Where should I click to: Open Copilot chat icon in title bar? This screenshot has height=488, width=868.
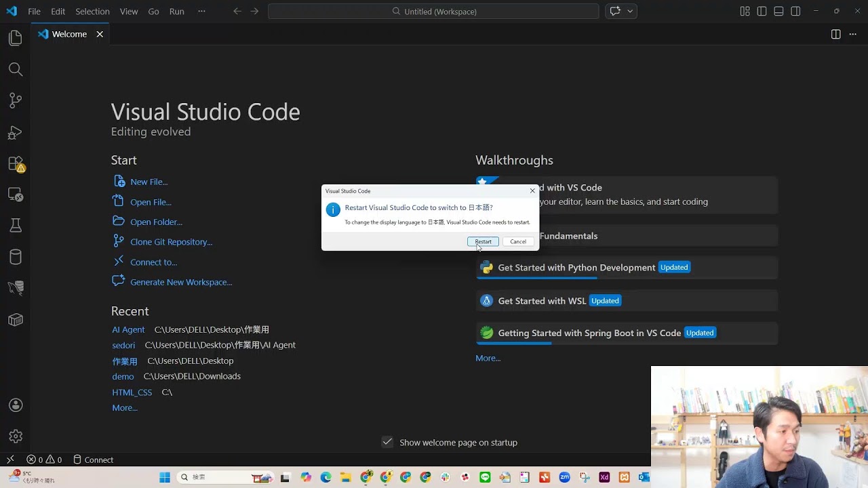coord(615,12)
